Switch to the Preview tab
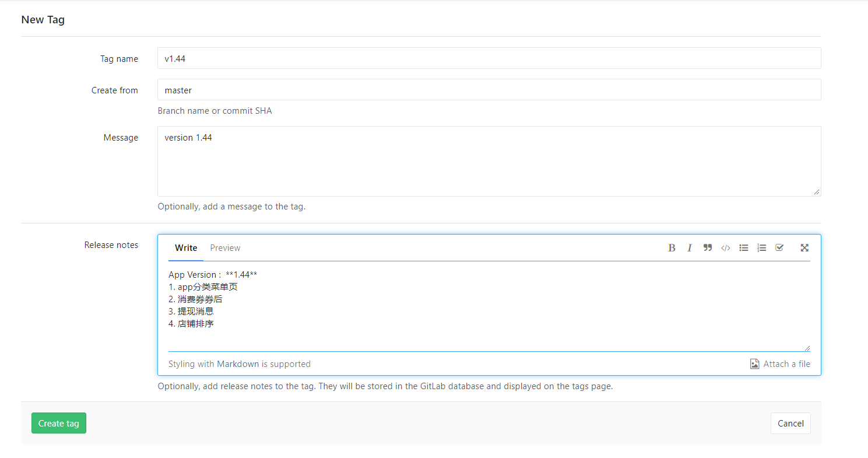This screenshot has width=868, height=458. pos(225,248)
